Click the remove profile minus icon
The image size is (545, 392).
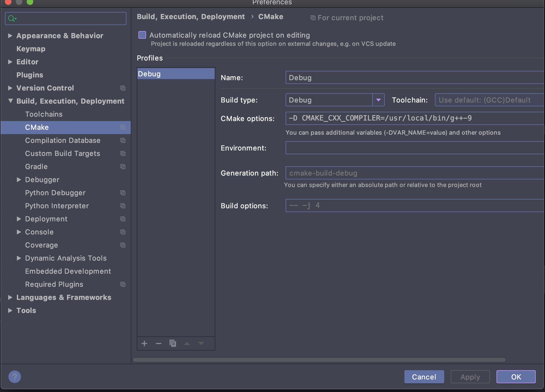pos(159,343)
